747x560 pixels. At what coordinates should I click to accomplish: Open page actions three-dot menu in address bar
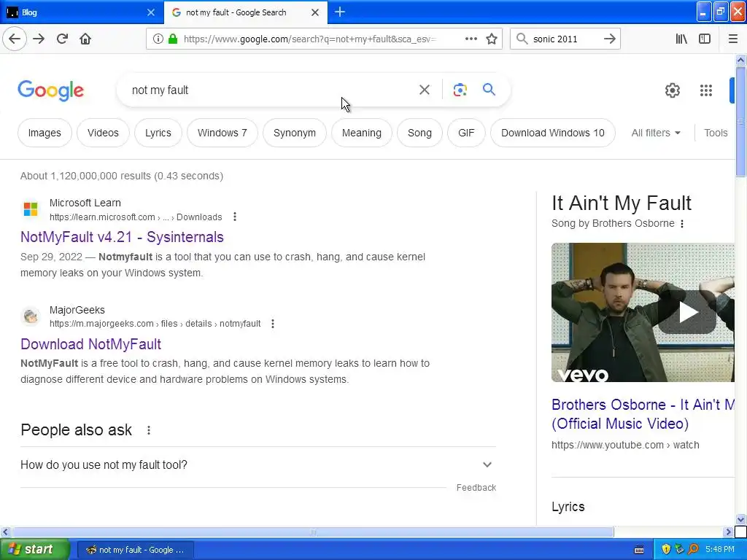tap(471, 39)
